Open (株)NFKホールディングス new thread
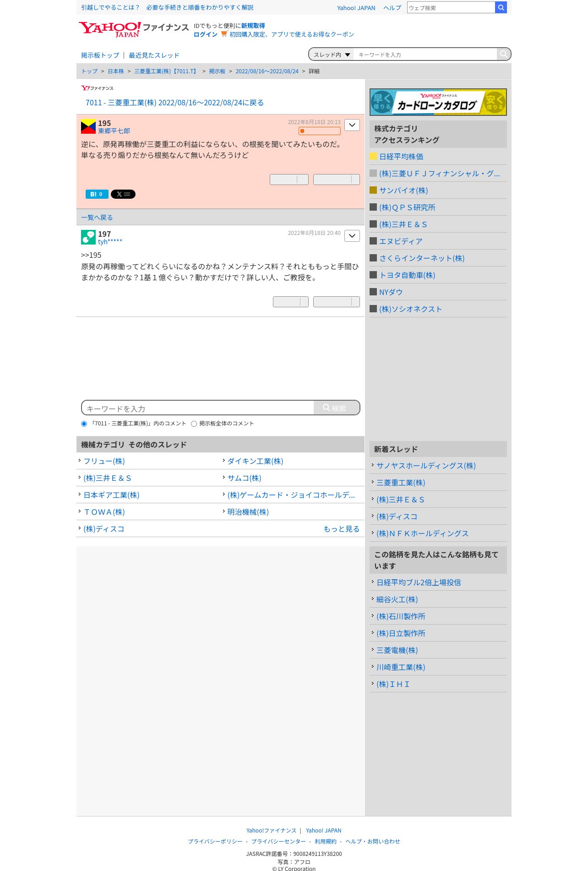This screenshot has width=588, height=871. pyautogui.click(x=422, y=533)
